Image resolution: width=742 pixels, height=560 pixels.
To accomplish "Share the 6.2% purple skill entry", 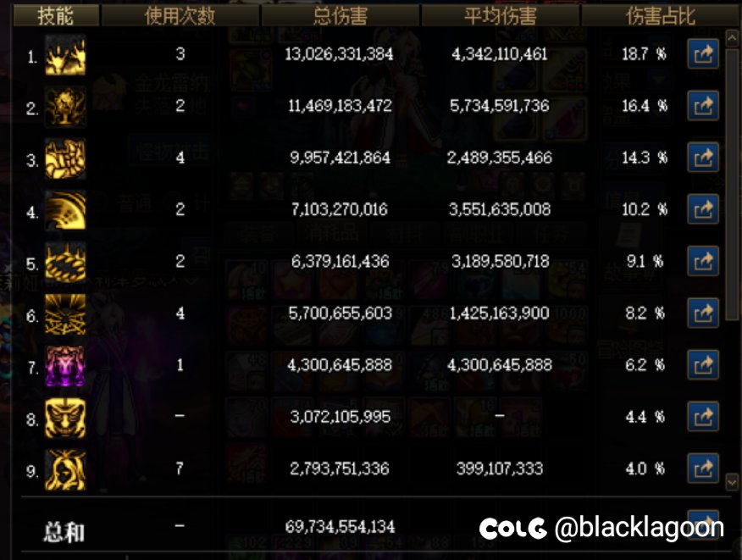I will (x=703, y=364).
